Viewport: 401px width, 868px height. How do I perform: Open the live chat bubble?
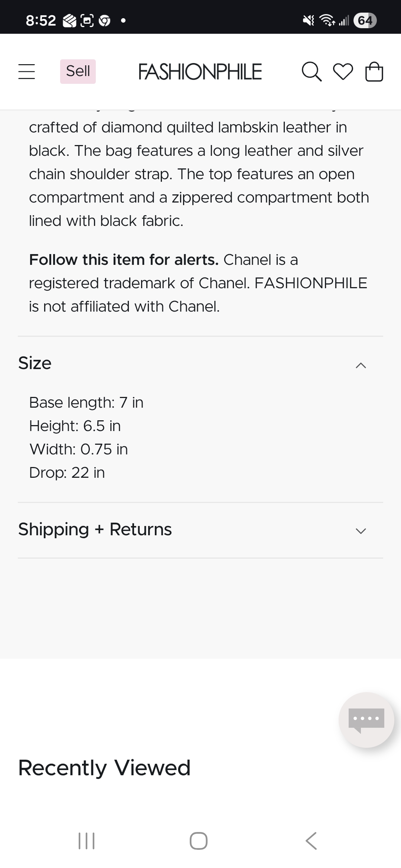tap(366, 720)
